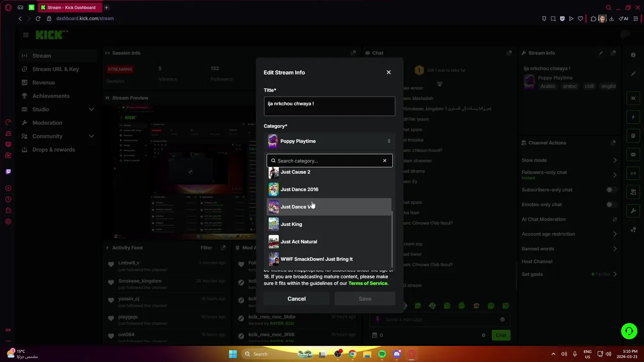644x362 pixels.
Task: Open GX Control speedometer icon
Action: click(x=8, y=123)
